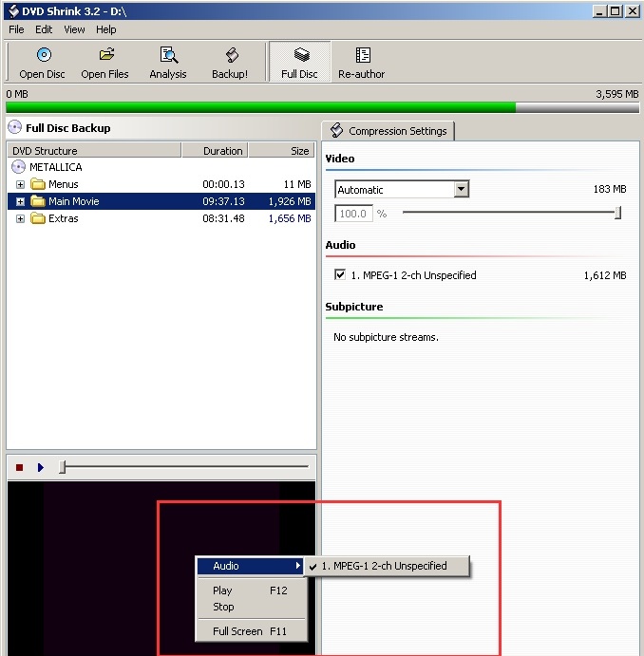Click the Open Disc toolbar icon

[x=44, y=55]
